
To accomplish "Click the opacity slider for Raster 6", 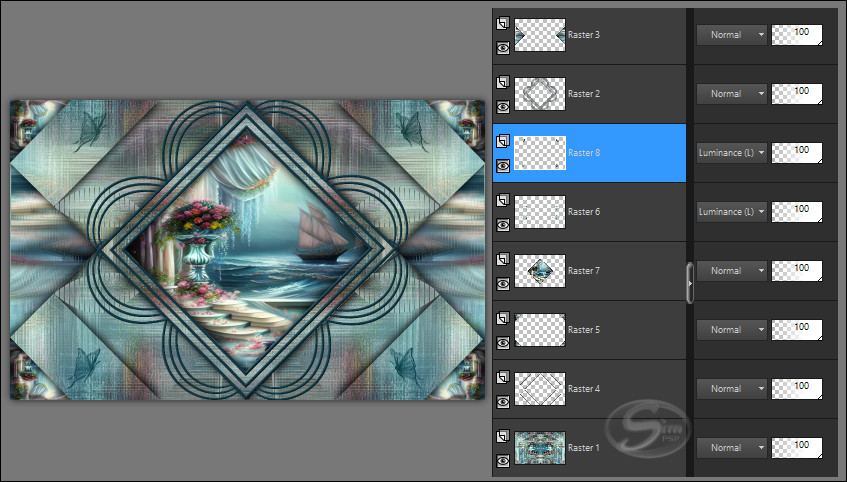I will pos(797,212).
